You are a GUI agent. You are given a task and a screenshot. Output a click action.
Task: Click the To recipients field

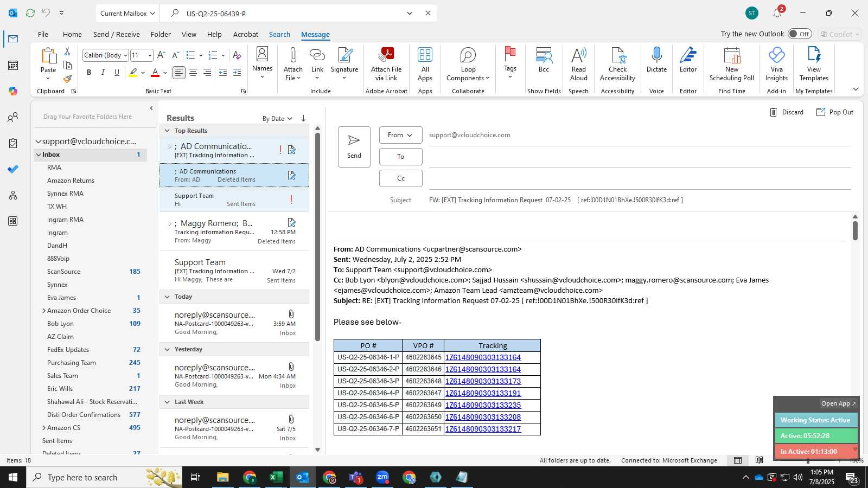click(x=640, y=157)
